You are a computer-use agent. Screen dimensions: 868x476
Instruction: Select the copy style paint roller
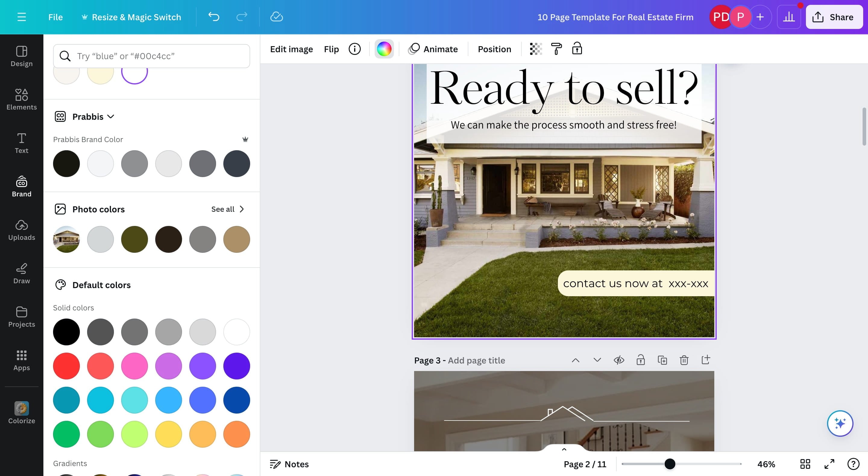[x=556, y=49]
